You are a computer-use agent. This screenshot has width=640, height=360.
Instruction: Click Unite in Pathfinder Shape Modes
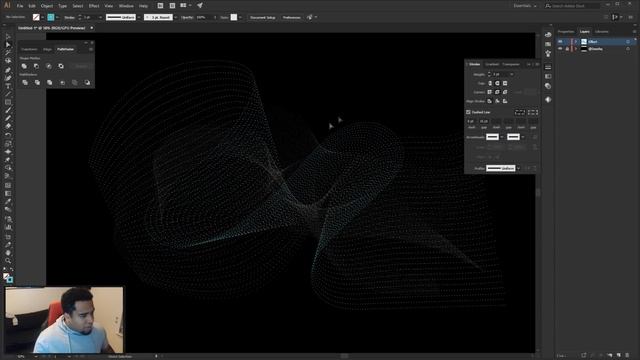24,66
